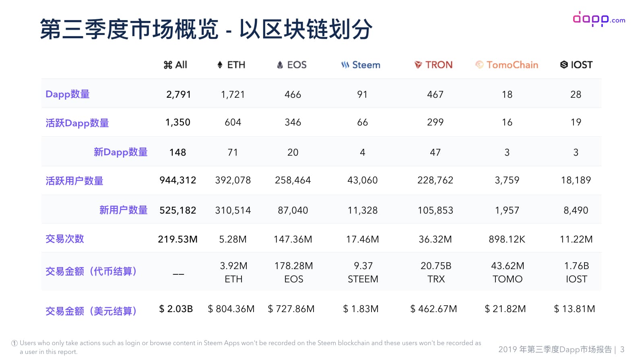Click the All column header text
The width and height of the screenshot is (644, 362).
(x=181, y=65)
